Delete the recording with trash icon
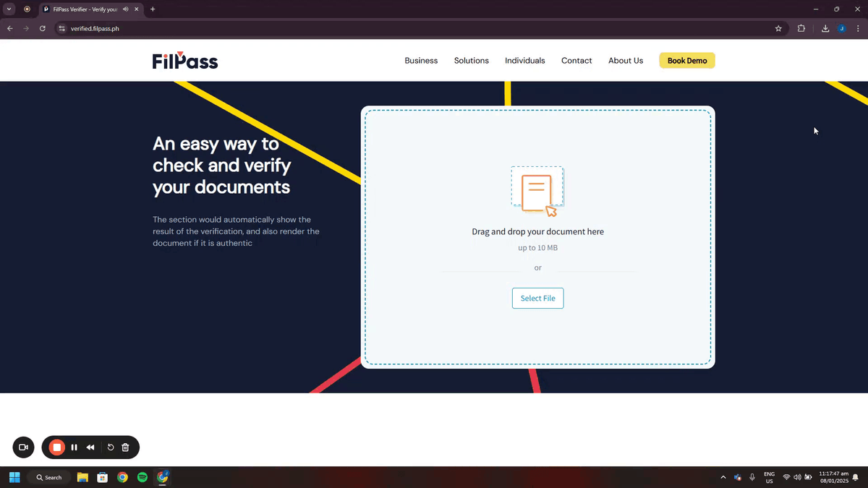Screen dimensions: 868x488 click(x=125, y=448)
